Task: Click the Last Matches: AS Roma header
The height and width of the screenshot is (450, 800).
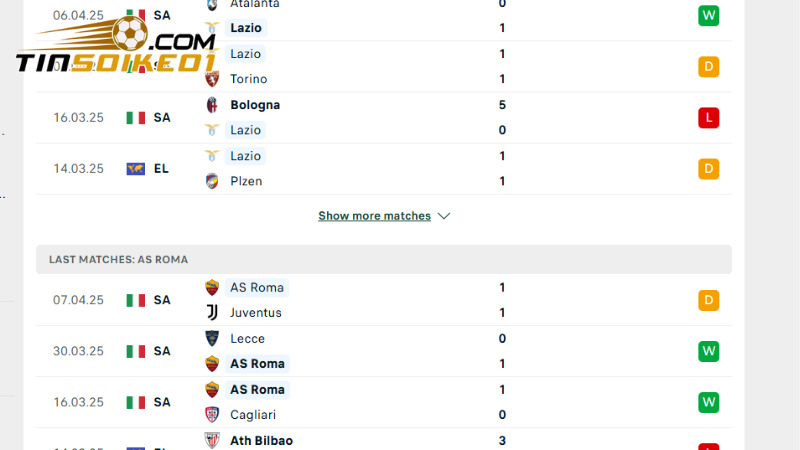Action: tap(383, 259)
